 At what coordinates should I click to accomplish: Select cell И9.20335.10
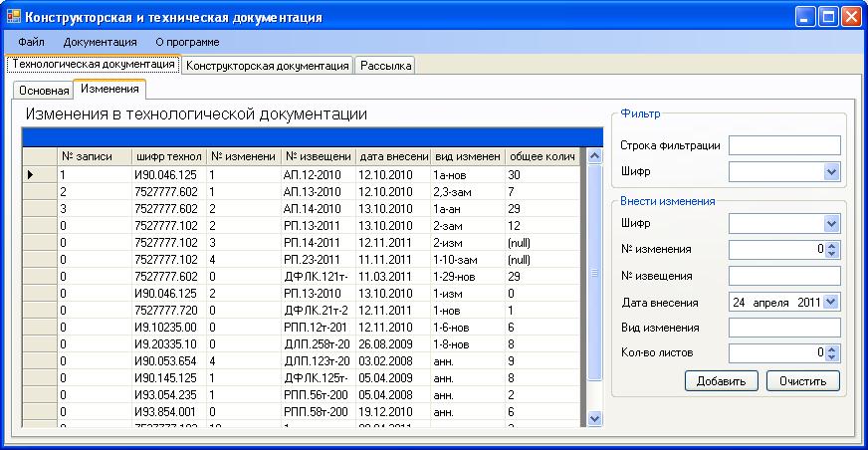point(169,344)
